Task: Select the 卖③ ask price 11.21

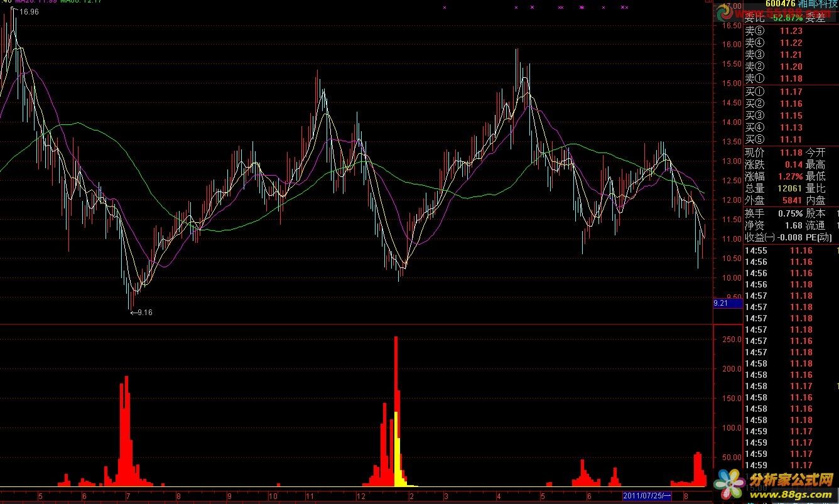Action: [791, 55]
